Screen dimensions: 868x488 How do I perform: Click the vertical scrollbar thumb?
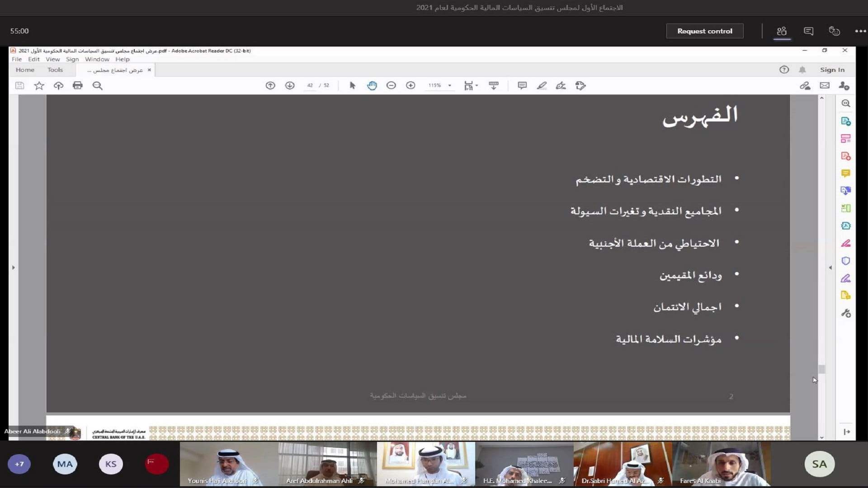tap(821, 369)
